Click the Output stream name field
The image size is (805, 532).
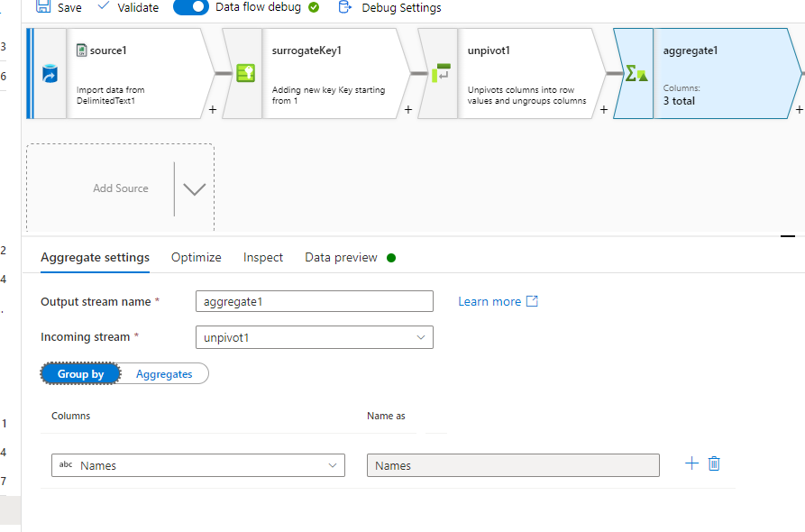point(314,300)
